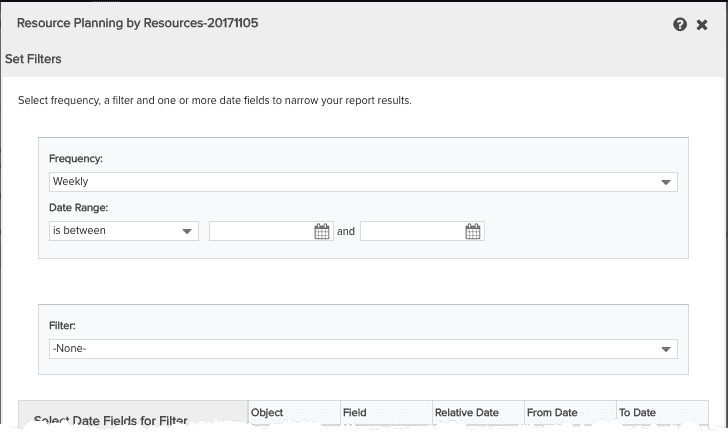Image resolution: width=728 pixels, height=437 pixels.
Task: Click the Set Filters section heading
Action: (33, 59)
